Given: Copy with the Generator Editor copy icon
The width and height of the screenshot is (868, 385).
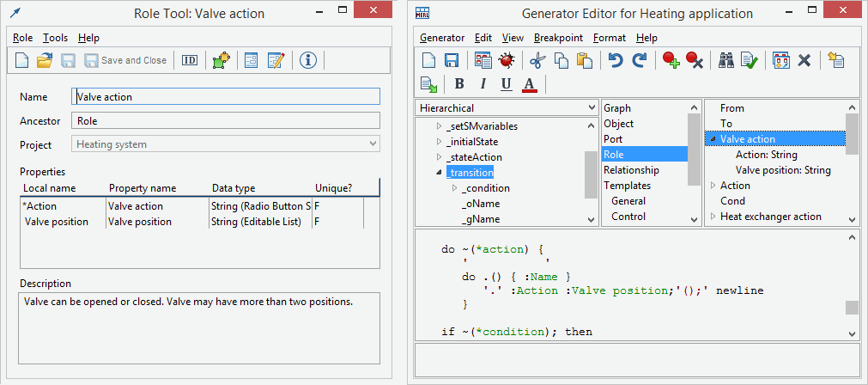Looking at the screenshot, I should click(561, 60).
